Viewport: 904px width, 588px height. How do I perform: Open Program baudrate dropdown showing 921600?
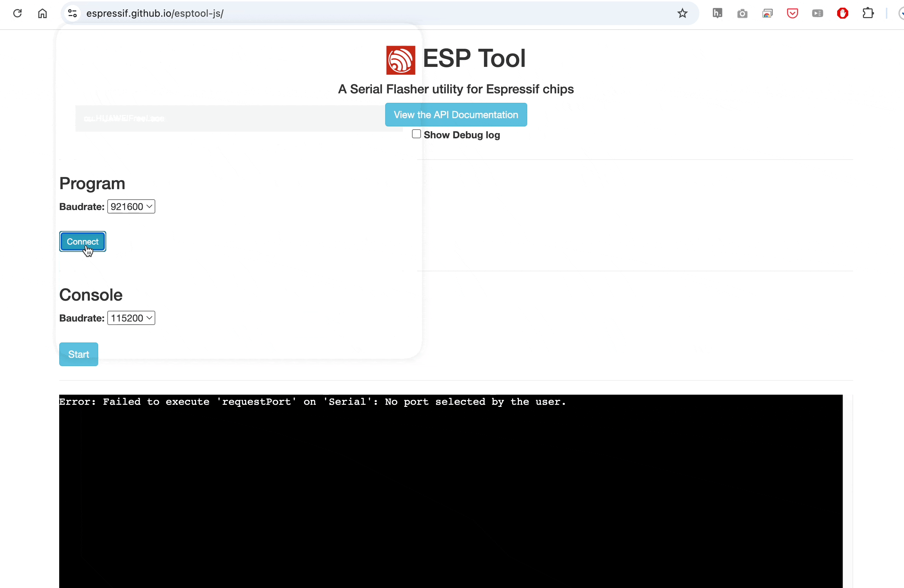131,207
